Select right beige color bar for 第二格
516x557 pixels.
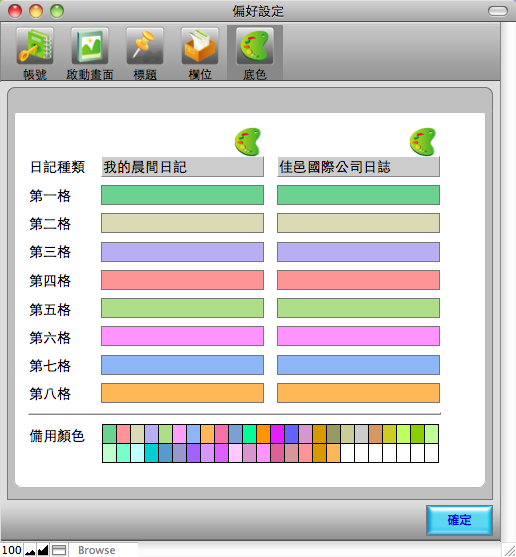click(358, 223)
